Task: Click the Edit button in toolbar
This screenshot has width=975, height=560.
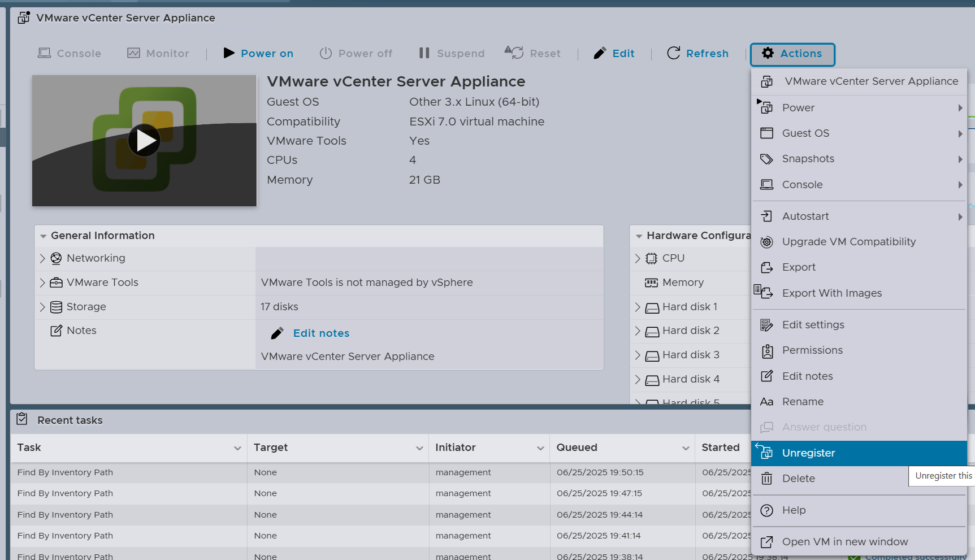Action: pyautogui.click(x=614, y=53)
